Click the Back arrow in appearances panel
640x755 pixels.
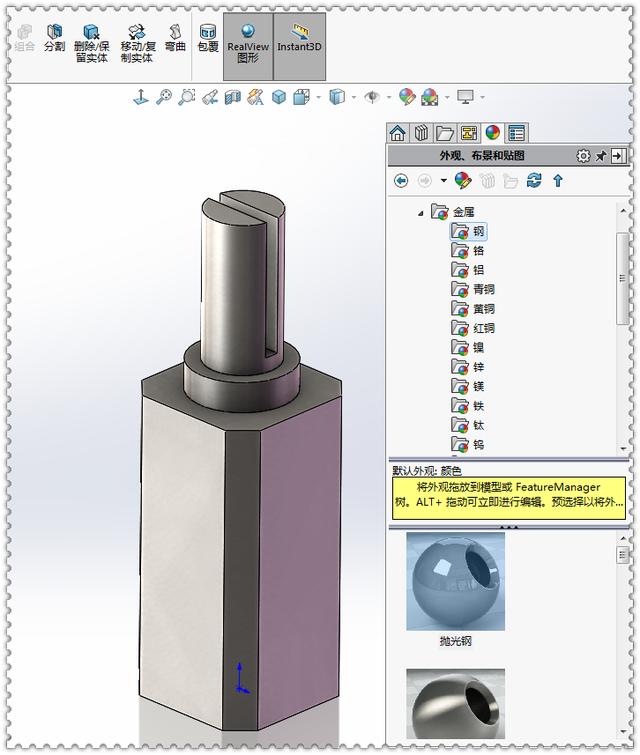coord(401,181)
